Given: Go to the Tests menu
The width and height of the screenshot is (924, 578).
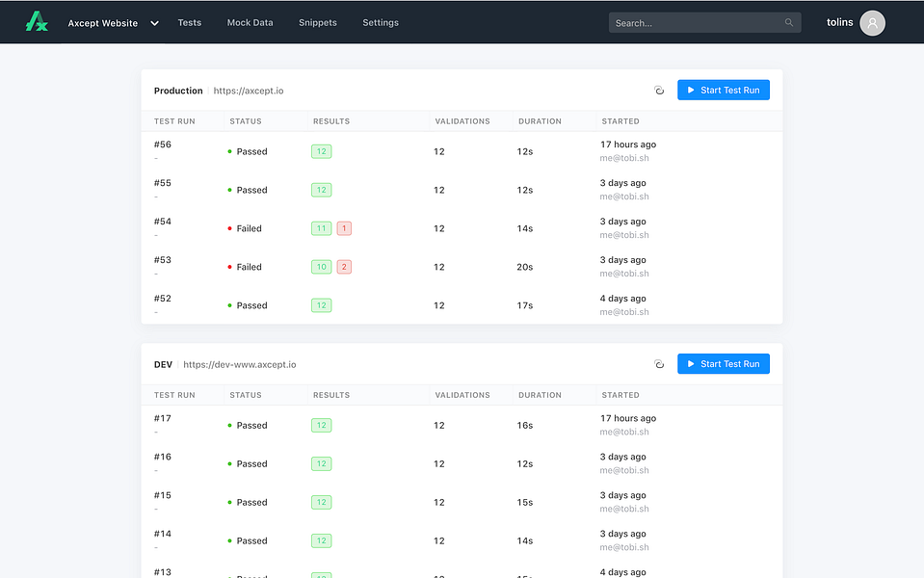Looking at the screenshot, I should pos(190,22).
